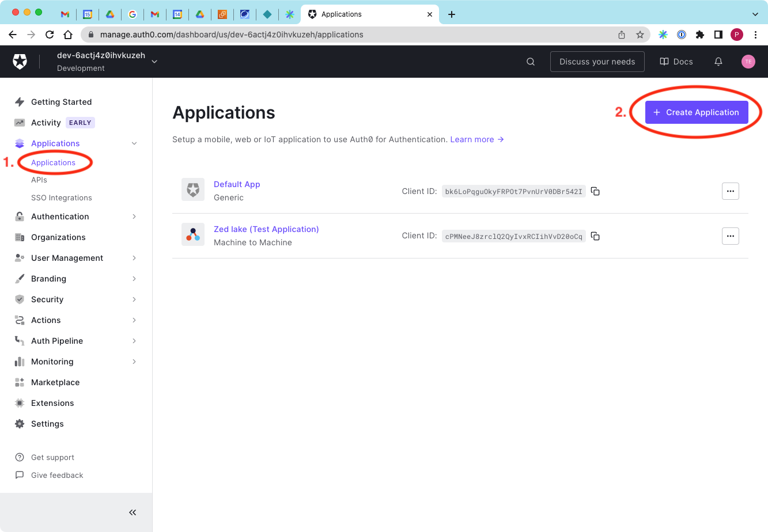The width and height of the screenshot is (768, 532).
Task: Expand the User Management section
Action: pos(134,258)
